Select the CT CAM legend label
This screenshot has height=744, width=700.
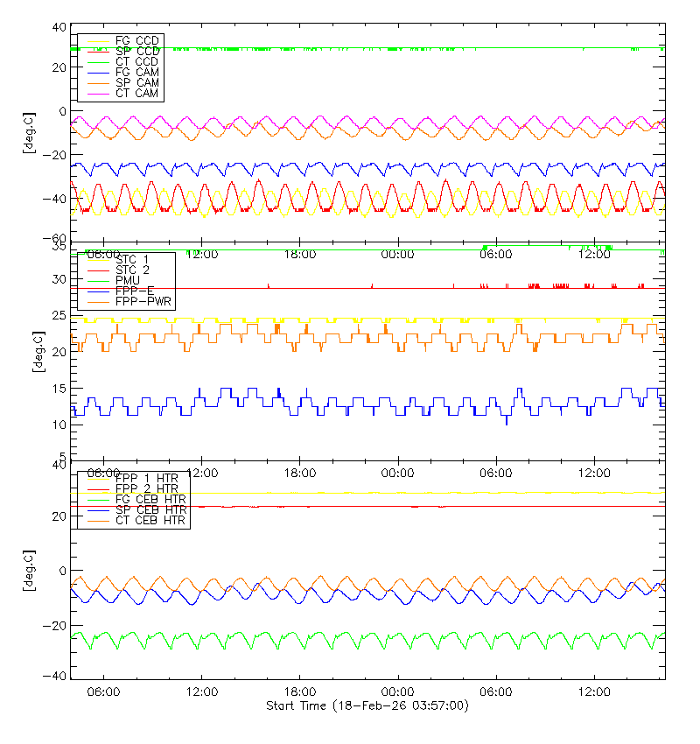(x=136, y=93)
